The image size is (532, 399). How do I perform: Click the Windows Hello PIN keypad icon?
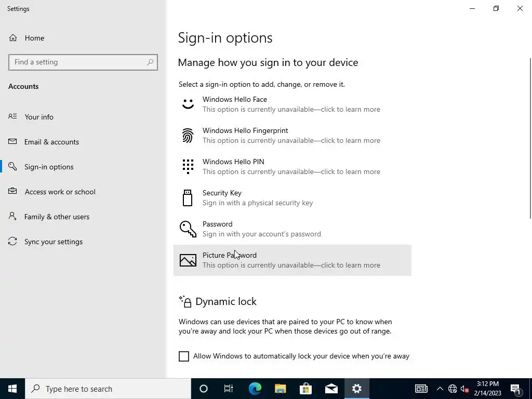188,167
